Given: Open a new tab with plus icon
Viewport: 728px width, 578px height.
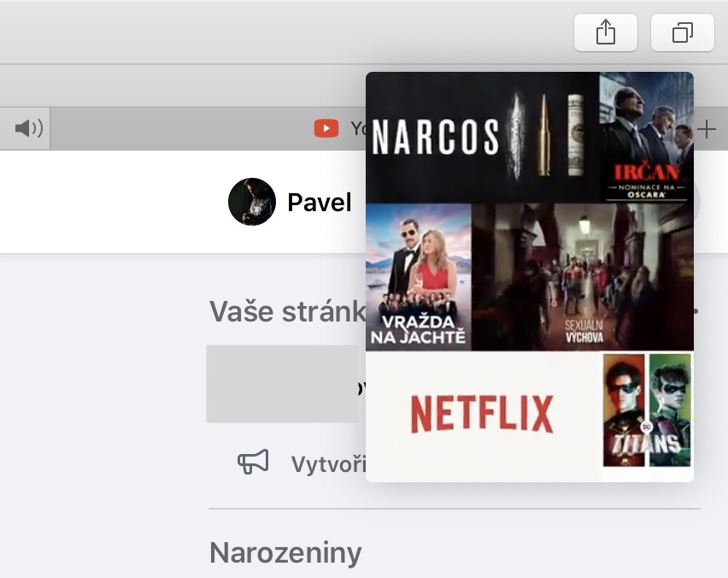Looking at the screenshot, I should (x=707, y=129).
